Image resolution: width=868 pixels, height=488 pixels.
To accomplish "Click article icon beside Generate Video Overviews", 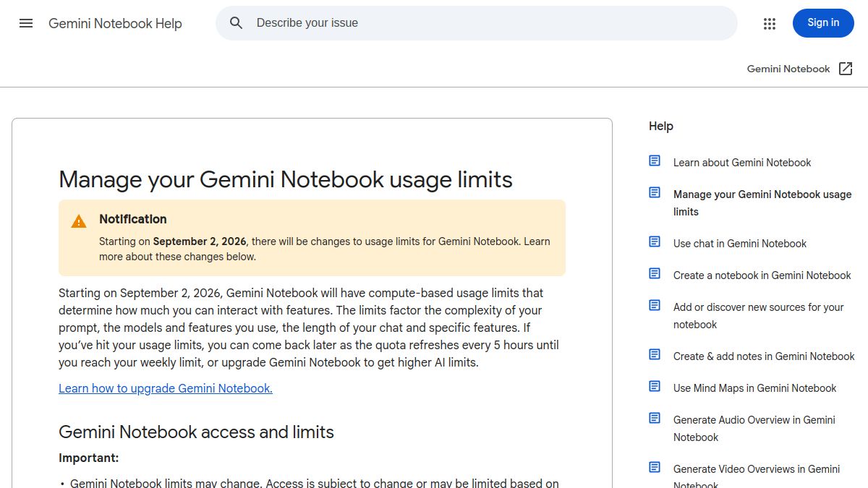I will pos(655,468).
